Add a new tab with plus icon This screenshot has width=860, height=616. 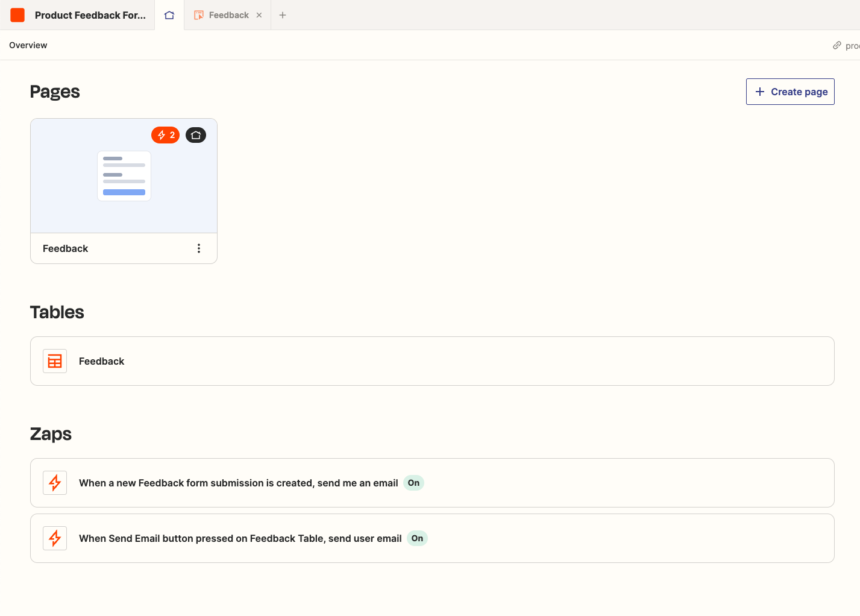point(283,15)
